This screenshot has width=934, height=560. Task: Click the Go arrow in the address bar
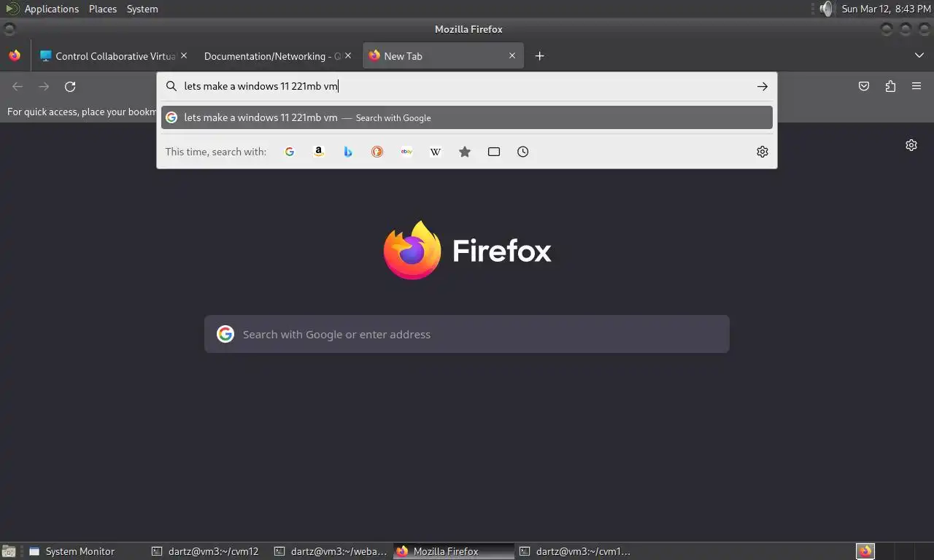[x=763, y=86]
